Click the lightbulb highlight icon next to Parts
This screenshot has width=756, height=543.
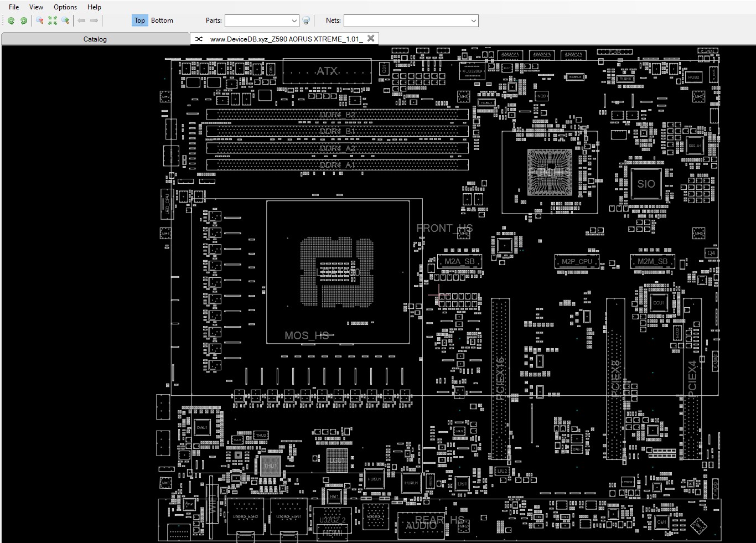pyautogui.click(x=306, y=20)
